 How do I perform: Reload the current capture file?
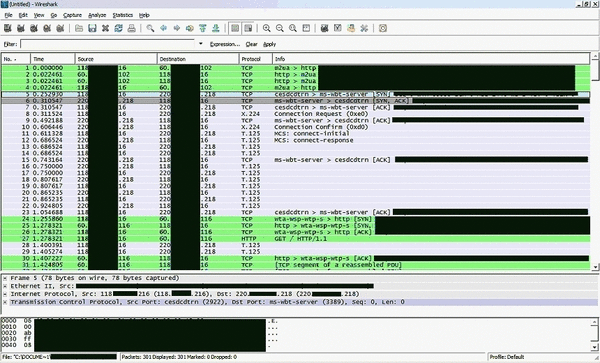click(118, 28)
